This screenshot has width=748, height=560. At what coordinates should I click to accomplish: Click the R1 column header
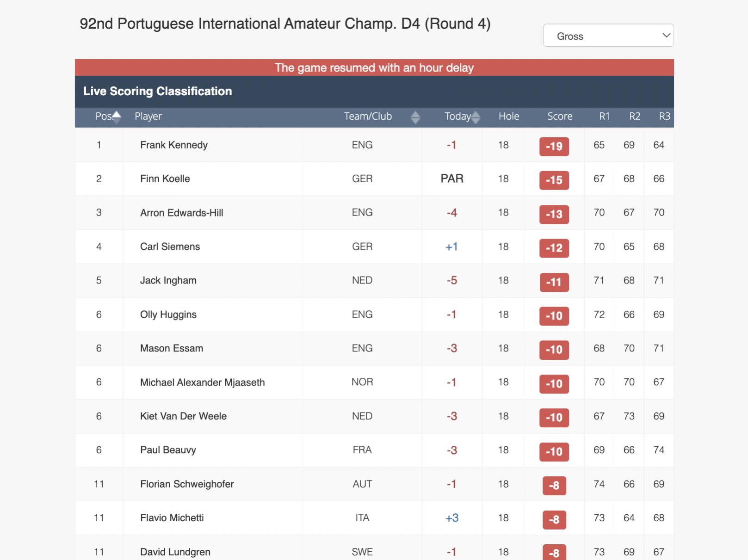pos(604,117)
